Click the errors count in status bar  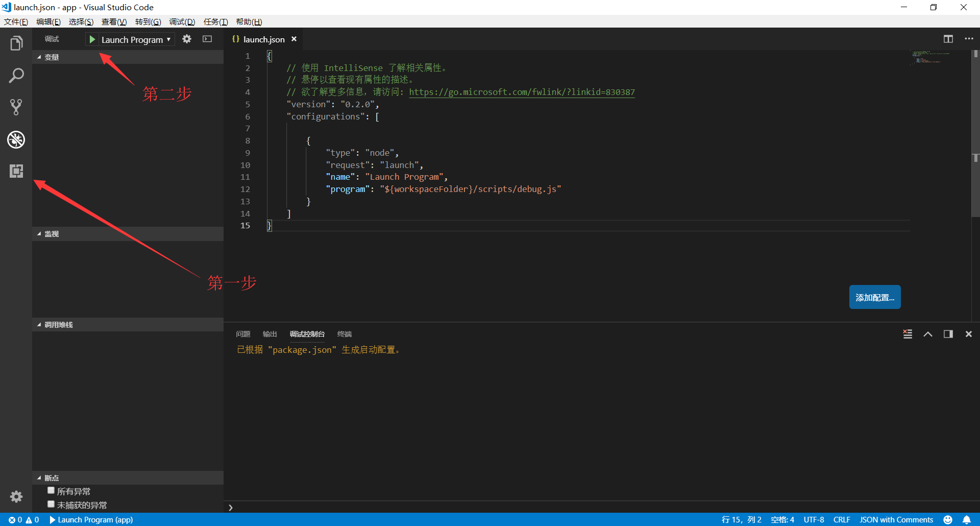[x=15, y=519]
